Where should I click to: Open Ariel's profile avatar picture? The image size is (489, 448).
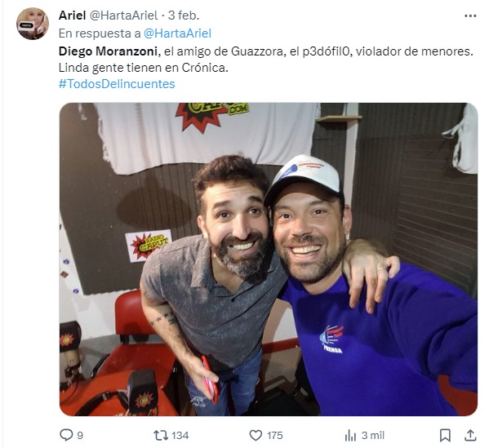[x=33, y=24]
